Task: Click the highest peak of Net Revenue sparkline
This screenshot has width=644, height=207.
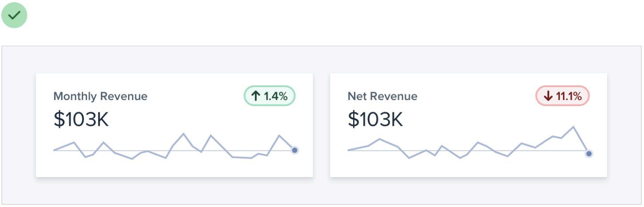Action: coord(573,127)
